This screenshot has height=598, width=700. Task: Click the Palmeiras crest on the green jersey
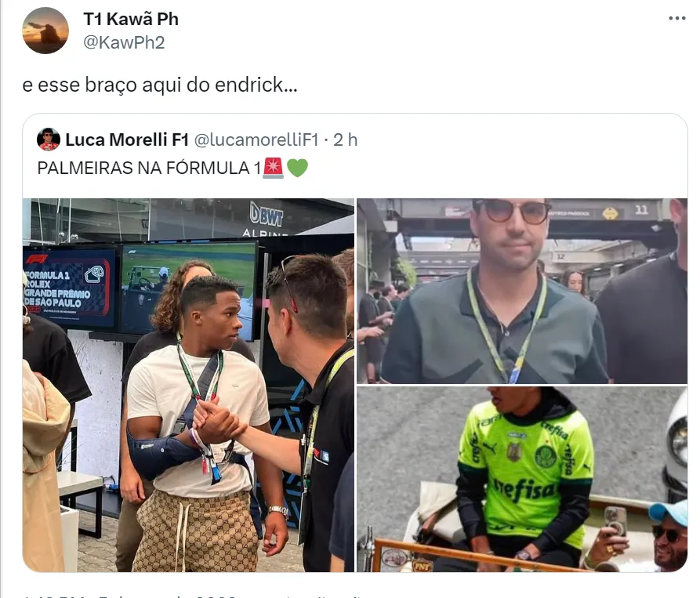pos(546,456)
